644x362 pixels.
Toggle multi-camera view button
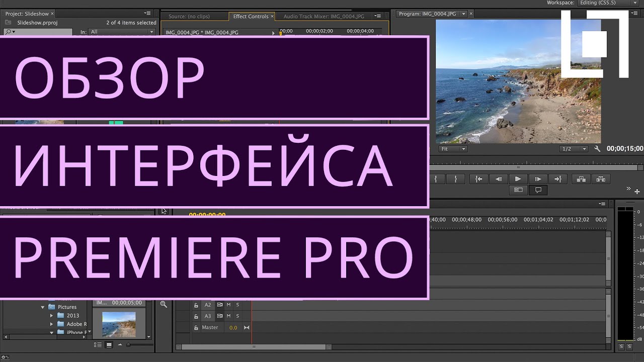518,190
